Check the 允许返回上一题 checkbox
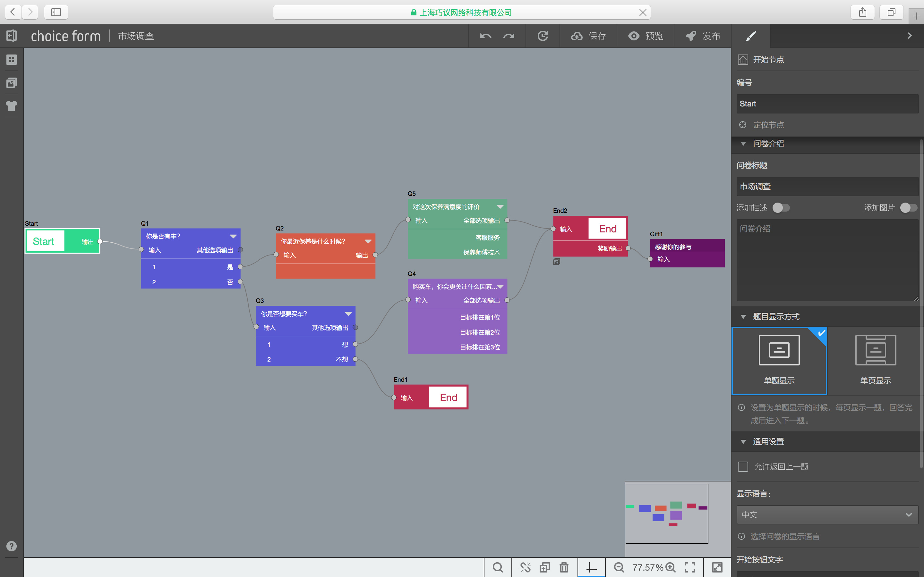The width and height of the screenshot is (924, 577). pos(743,467)
